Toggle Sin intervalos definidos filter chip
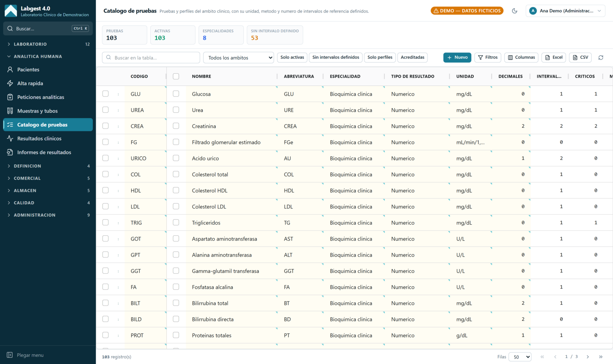Viewport: 613px width, 364px height. coord(336,57)
